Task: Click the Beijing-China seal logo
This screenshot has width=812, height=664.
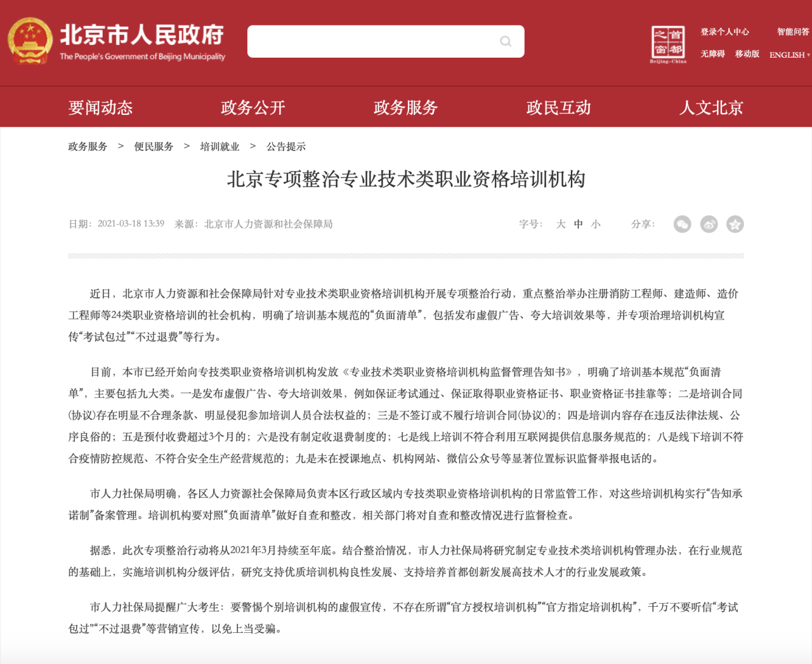Action: click(x=668, y=44)
